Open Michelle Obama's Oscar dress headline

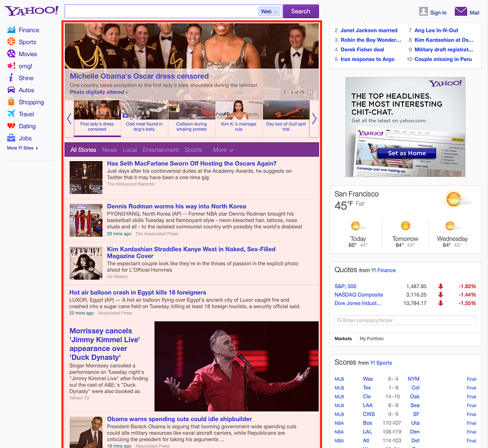coord(139,76)
